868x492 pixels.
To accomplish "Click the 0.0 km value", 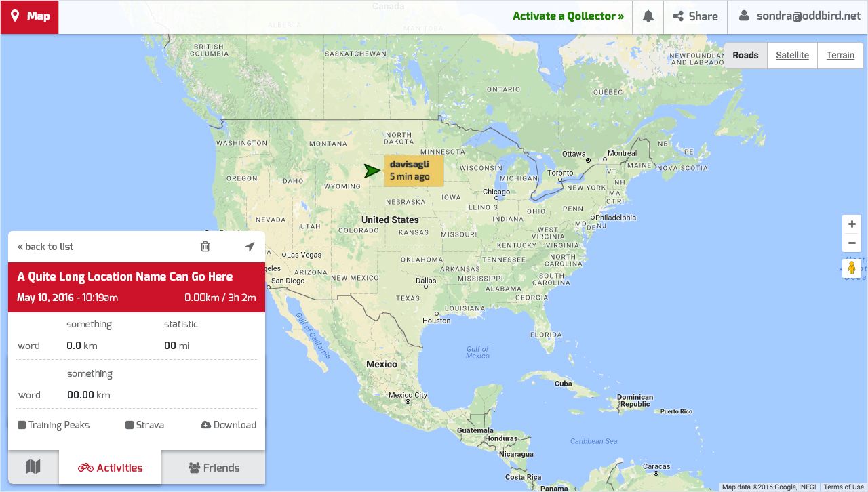I will pyautogui.click(x=82, y=346).
